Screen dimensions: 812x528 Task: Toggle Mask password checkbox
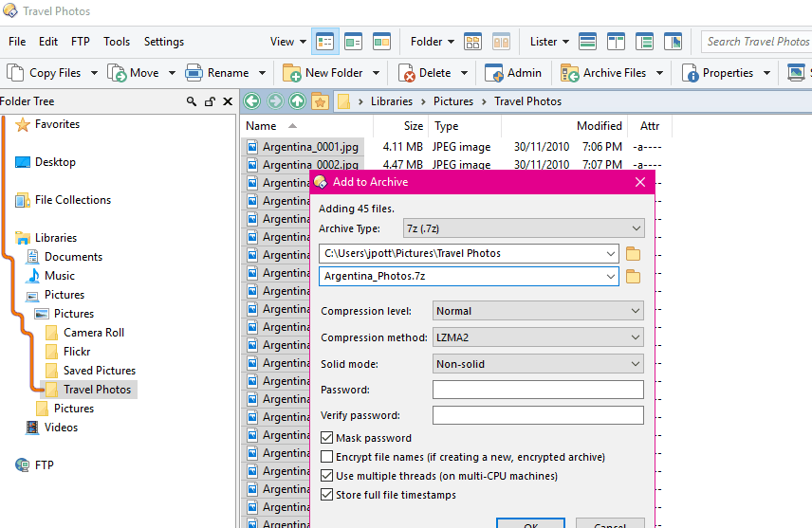pyautogui.click(x=326, y=438)
